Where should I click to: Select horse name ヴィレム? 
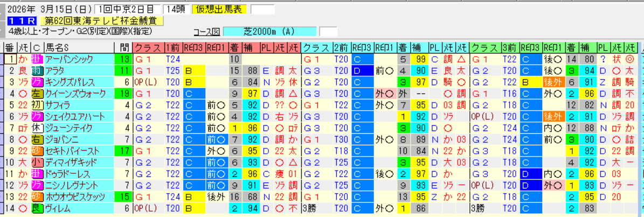pos(58,209)
